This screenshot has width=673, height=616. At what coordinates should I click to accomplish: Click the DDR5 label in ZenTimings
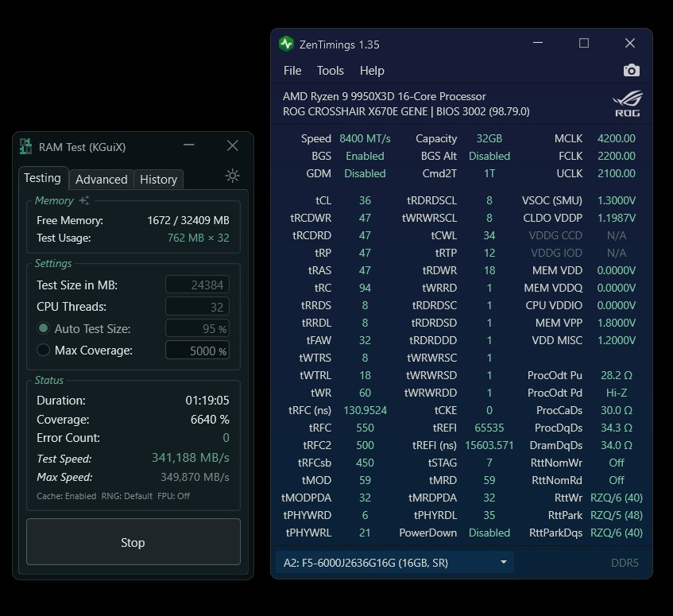[625, 563]
